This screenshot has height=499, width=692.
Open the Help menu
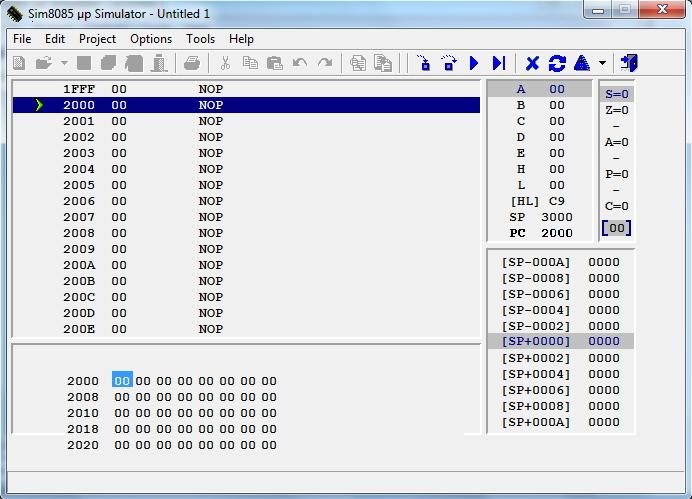coord(241,39)
